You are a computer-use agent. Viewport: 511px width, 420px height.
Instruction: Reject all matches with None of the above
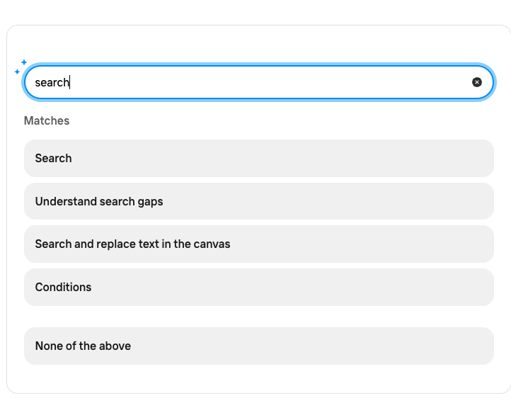pyautogui.click(x=258, y=346)
